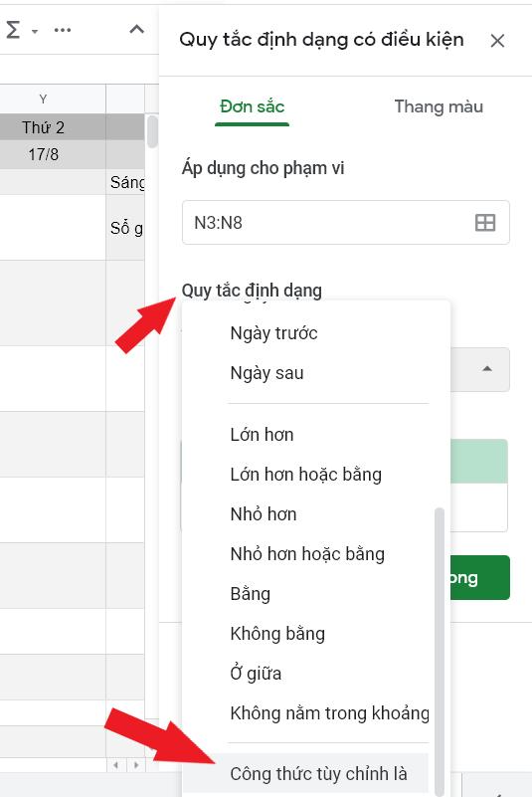This screenshot has height=797, width=532.
Task: Select column Y header
Action: 43,100
